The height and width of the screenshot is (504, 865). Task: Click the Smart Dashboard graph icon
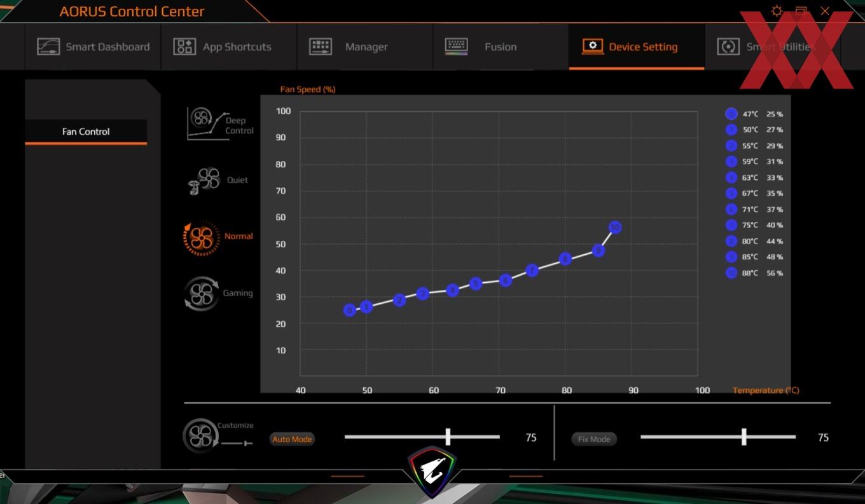tap(48, 46)
